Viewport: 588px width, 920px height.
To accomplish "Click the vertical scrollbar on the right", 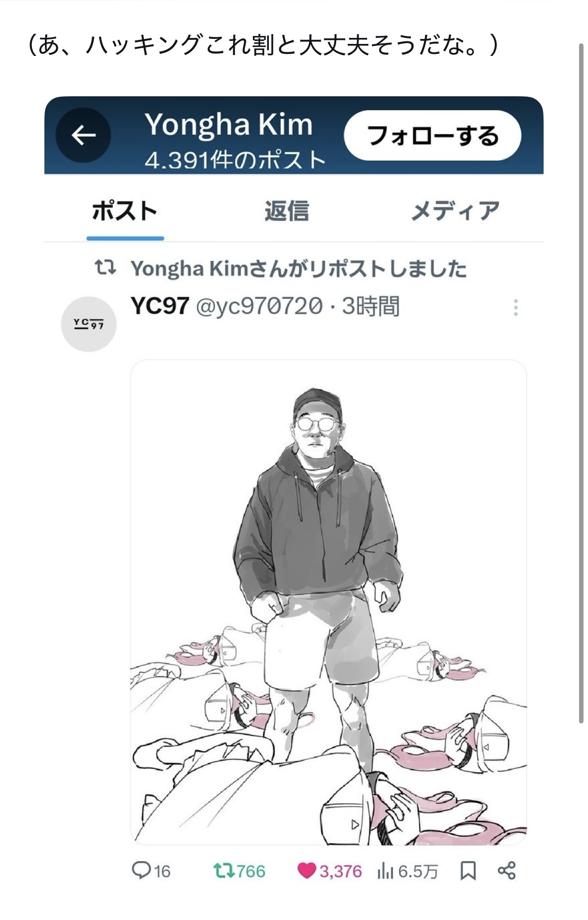I will pyautogui.click(x=581, y=383).
